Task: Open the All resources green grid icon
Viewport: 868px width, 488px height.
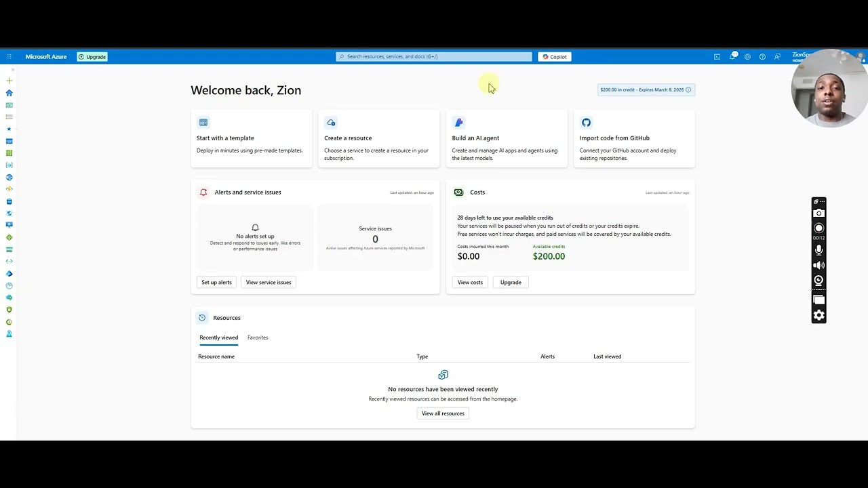Action: pos(9,153)
